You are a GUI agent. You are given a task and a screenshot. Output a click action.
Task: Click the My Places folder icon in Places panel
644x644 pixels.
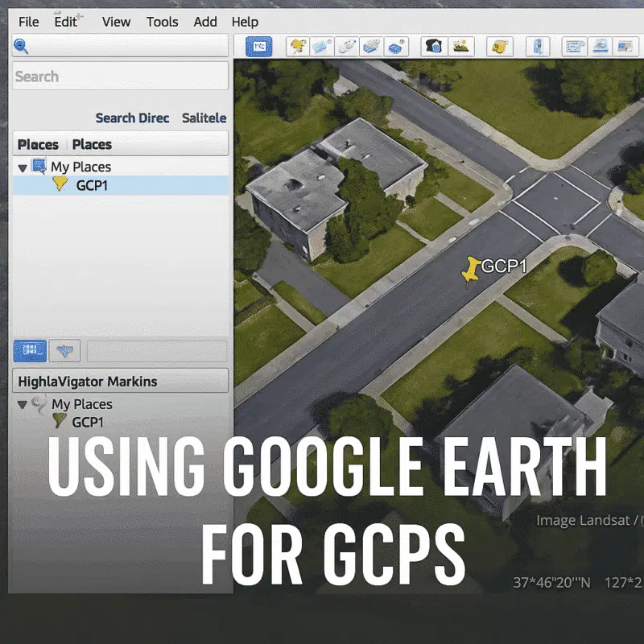tap(39, 166)
